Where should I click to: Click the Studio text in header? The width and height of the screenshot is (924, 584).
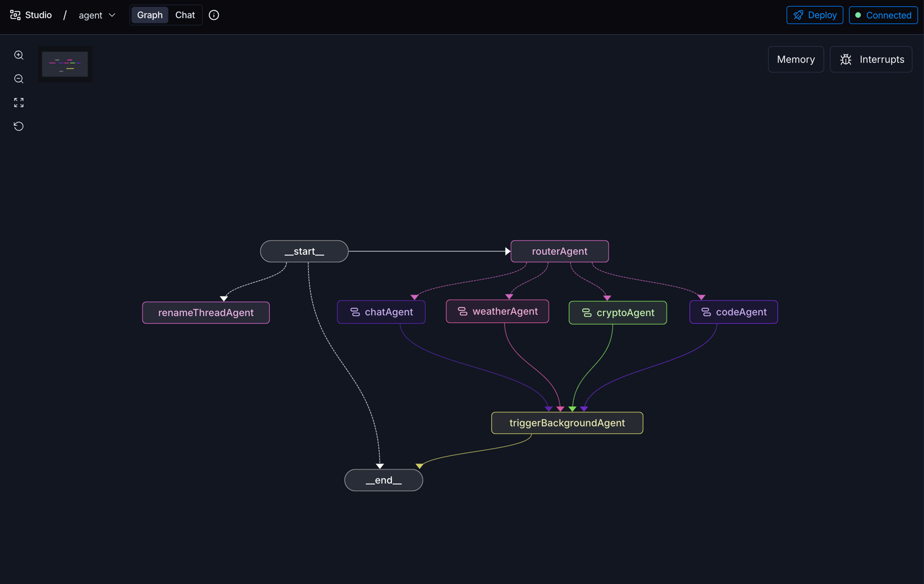tap(38, 15)
